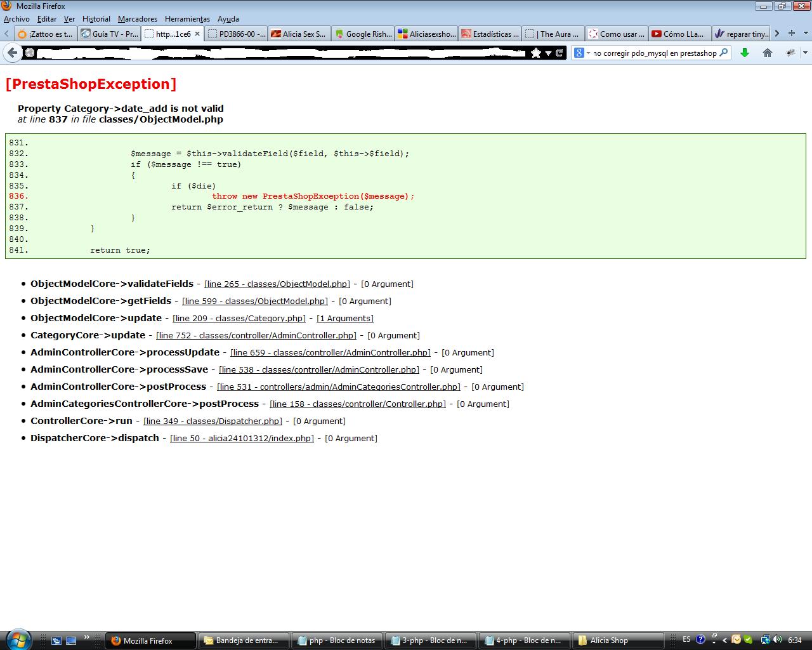Screen dimensions: 812x650
Task: Open link line 158 - classes/controller/Controller.php
Action: click(x=358, y=404)
